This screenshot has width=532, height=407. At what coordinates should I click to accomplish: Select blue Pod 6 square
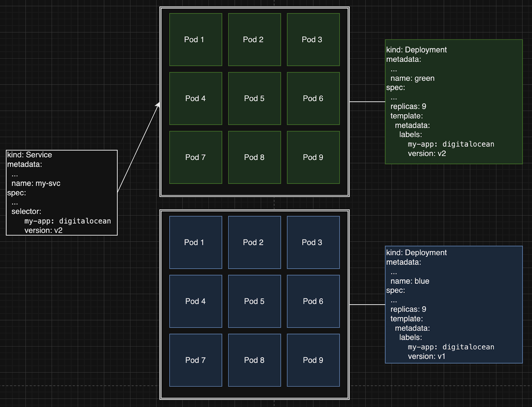313,301
